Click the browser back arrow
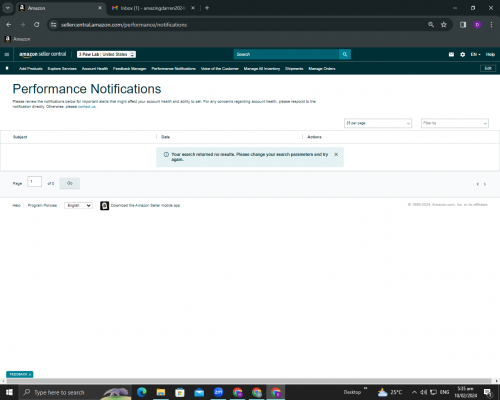The image size is (500, 400). coord(9,25)
